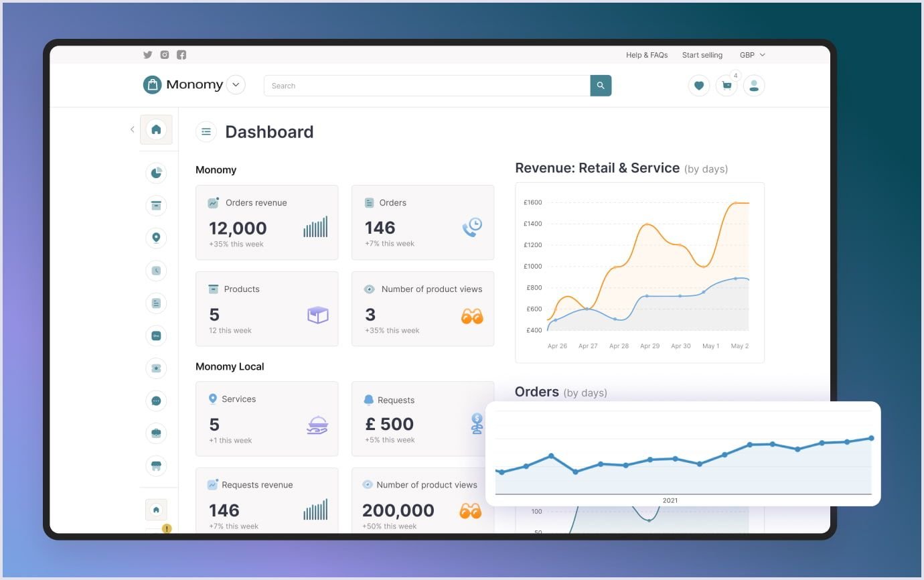This screenshot has width=924, height=580.
Task: Click the Apr 26 axis label
Action: click(557, 346)
